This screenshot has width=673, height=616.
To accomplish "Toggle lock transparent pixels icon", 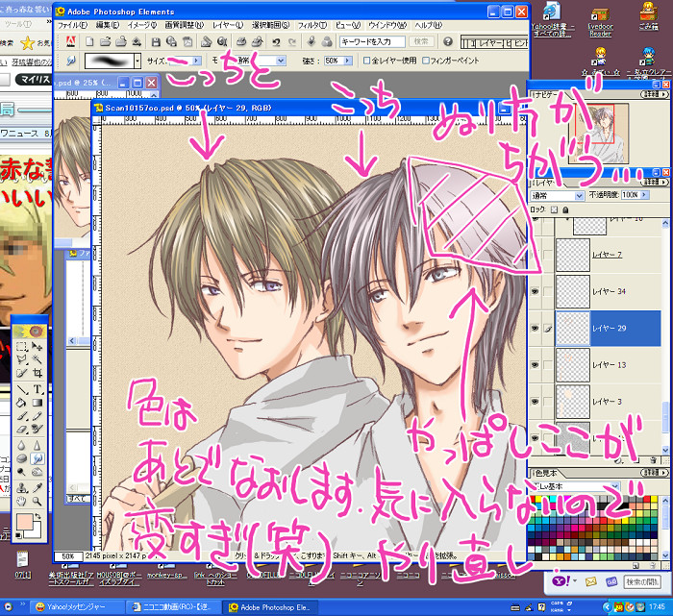I will pyautogui.click(x=554, y=209).
